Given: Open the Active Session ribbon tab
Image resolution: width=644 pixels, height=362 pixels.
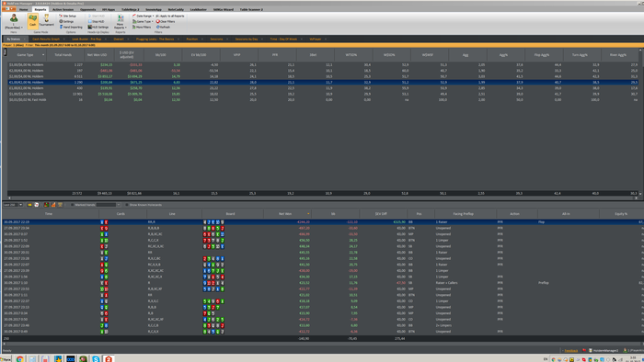Looking at the screenshot, I should pyautogui.click(x=63, y=9).
